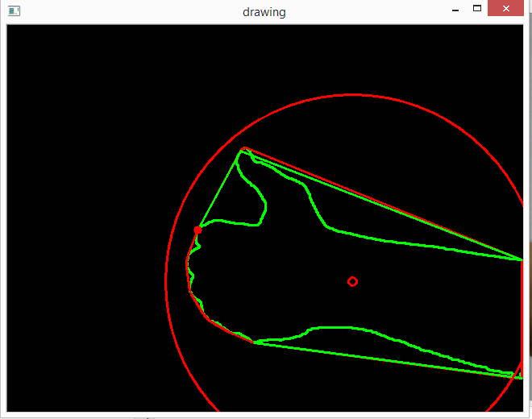Click the drawing window's title bar icon

(x=14, y=10)
